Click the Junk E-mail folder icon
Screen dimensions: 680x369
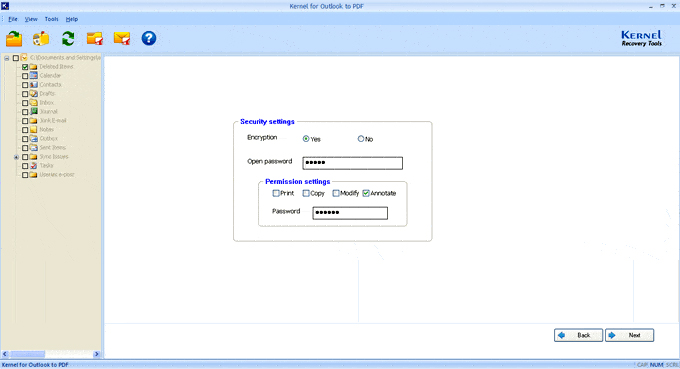[33, 121]
